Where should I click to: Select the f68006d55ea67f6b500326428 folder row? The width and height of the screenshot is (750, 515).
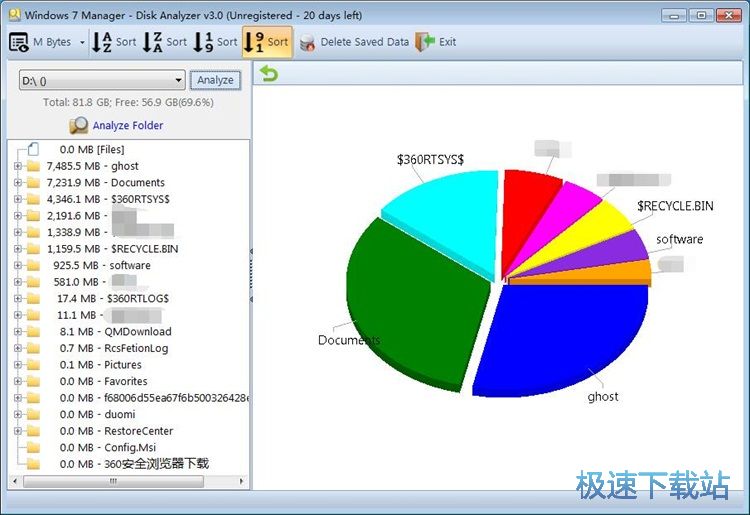pyautogui.click(x=154, y=398)
